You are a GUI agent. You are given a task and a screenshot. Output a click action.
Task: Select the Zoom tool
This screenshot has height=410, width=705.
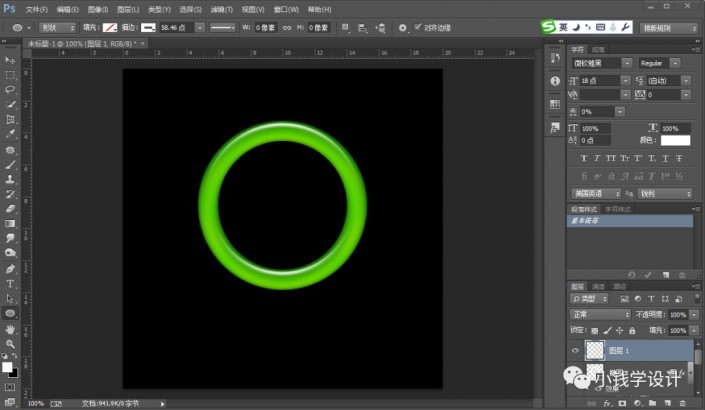click(10, 343)
